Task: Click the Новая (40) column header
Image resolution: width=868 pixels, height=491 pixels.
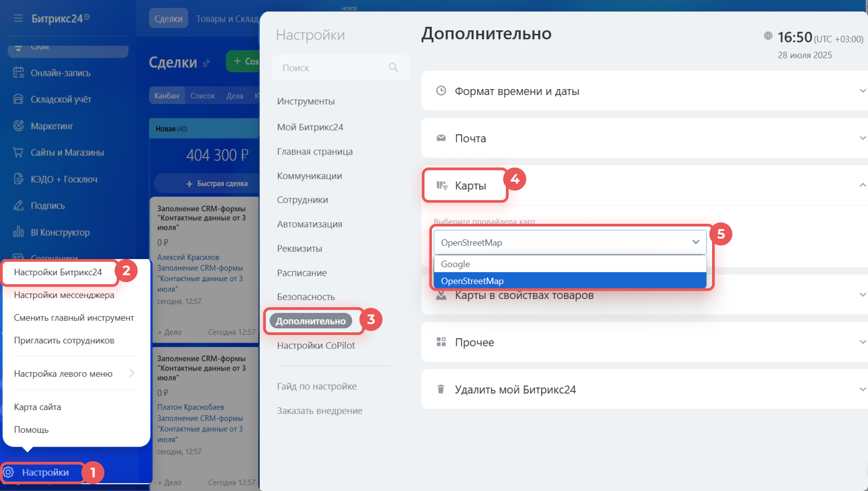Action: [204, 129]
